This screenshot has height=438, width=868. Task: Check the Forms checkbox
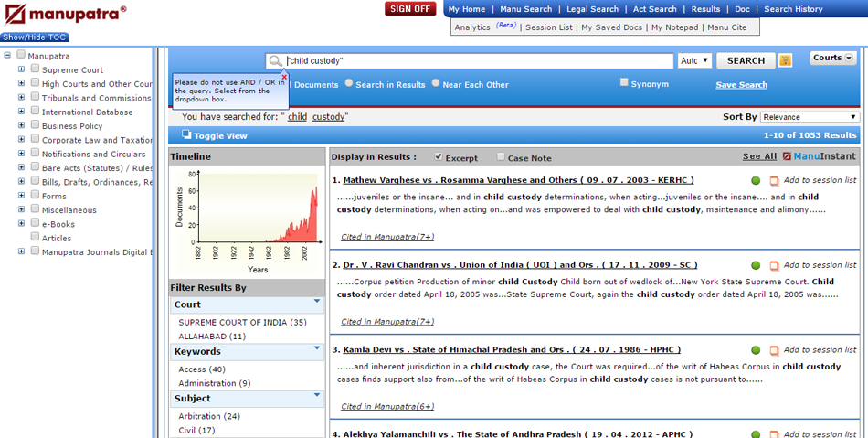coord(35,195)
